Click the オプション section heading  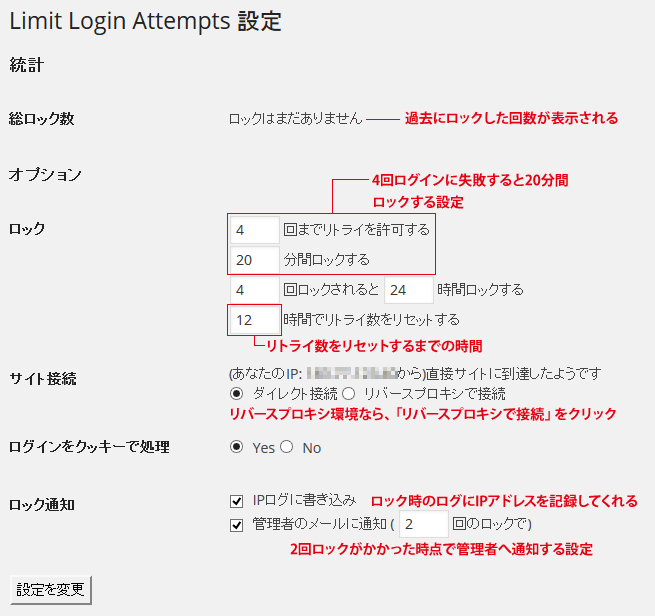[x=45, y=175]
